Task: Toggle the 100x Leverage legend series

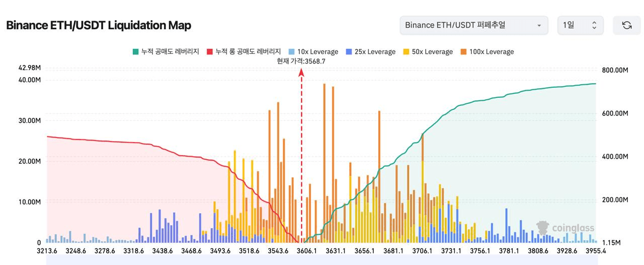Action: [x=487, y=51]
